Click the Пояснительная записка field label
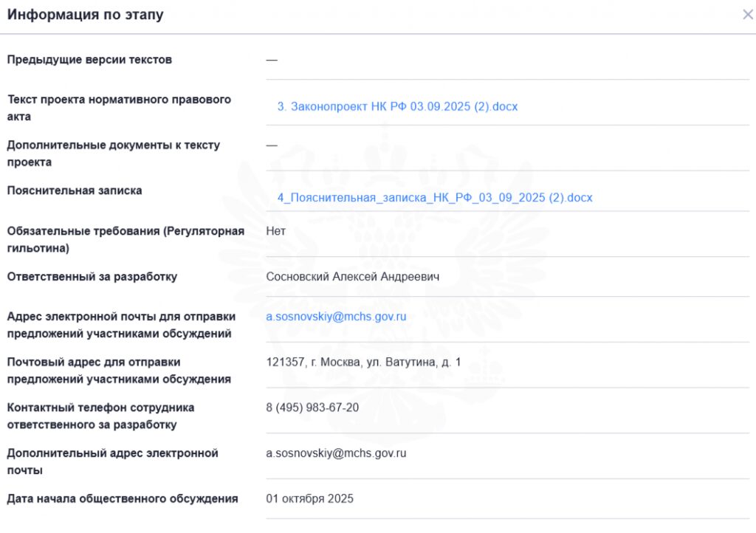Image resolution: width=756 pixels, height=533 pixels. coord(75,190)
